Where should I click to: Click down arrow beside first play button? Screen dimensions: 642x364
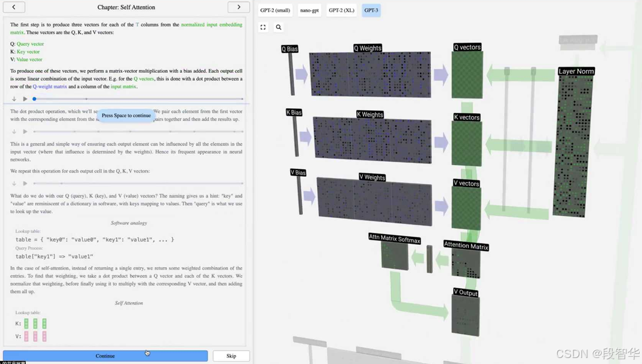[x=14, y=99]
